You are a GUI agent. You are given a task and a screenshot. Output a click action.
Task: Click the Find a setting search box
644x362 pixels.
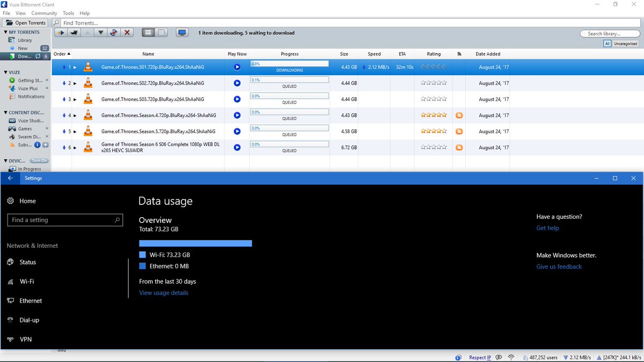(65, 220)
